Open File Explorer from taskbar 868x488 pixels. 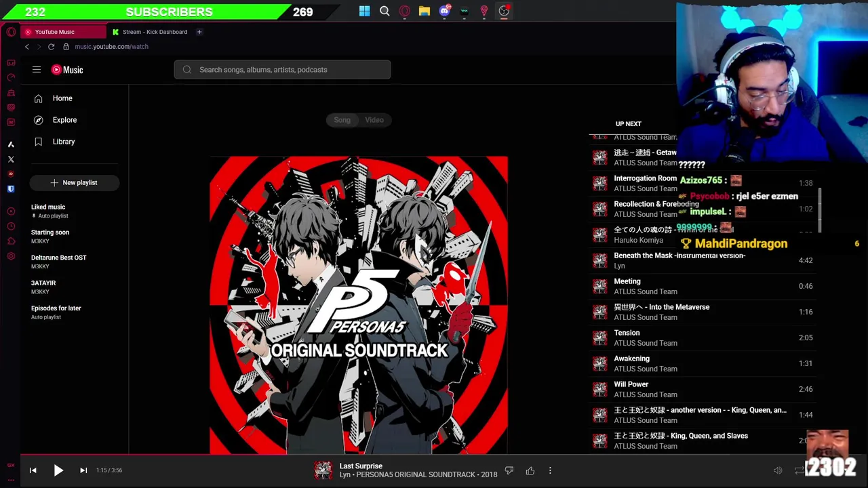pos(425,11)
